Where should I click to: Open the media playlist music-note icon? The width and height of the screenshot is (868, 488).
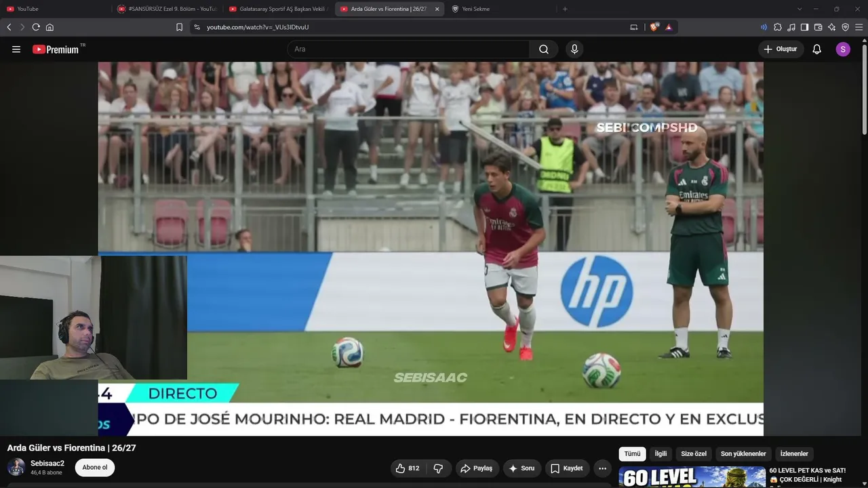(x=791, y=27)
